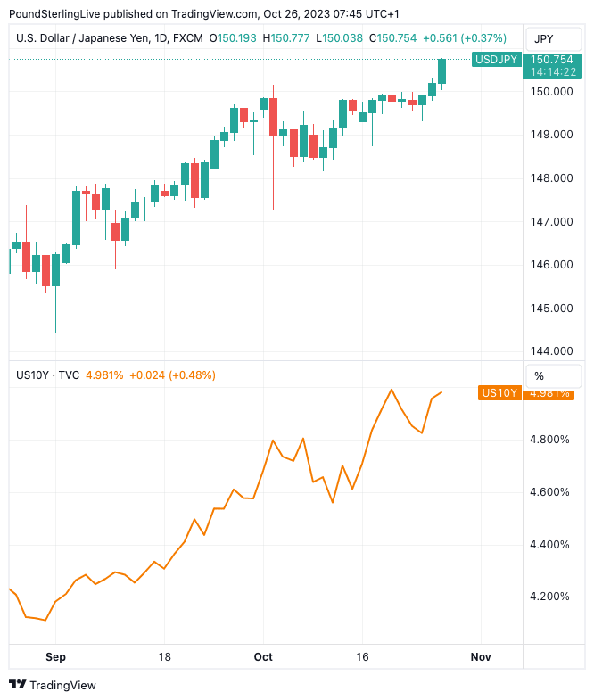Click the 4.600% yield axis level
This screenshot has height=700, width=594.
(551, 492)
